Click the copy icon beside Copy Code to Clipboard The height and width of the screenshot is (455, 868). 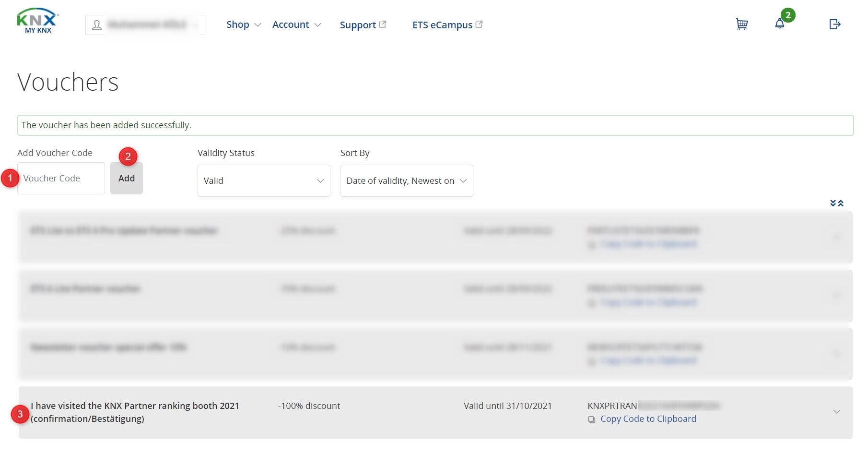(x=592, y=419)
